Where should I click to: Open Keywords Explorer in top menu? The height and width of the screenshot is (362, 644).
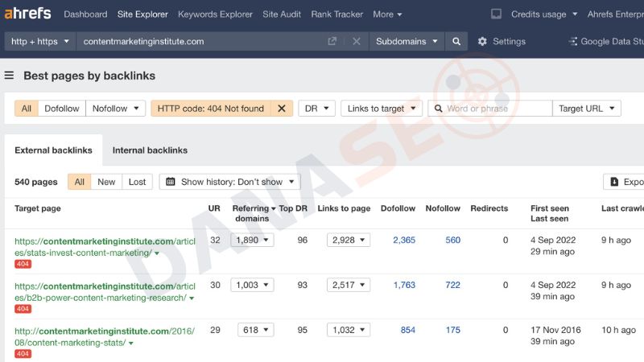(x=215, y=14)
